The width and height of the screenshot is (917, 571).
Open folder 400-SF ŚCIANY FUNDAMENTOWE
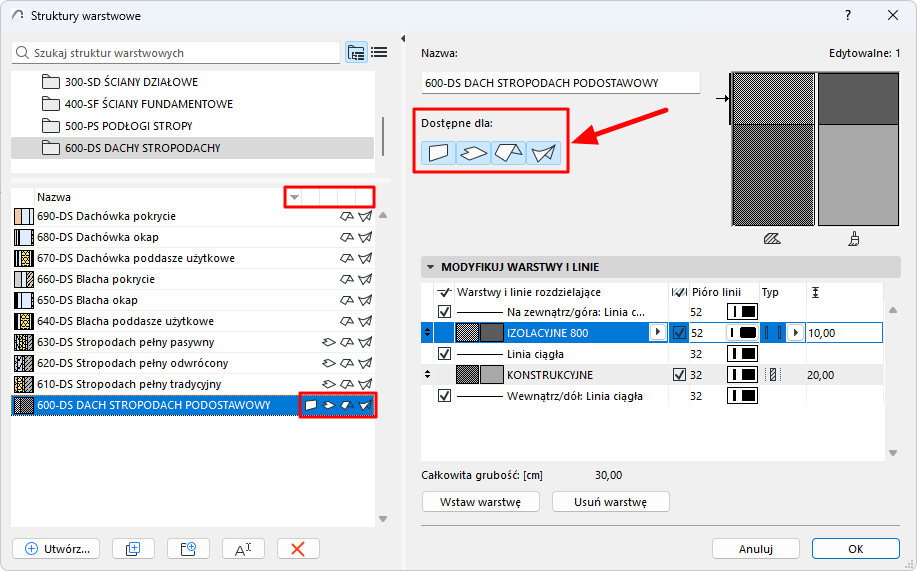point(137,104)
